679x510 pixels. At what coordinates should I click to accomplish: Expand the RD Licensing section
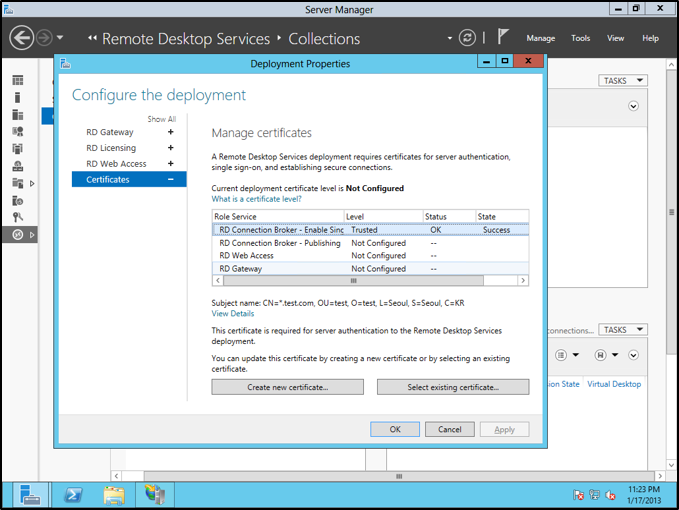(170, 148)
